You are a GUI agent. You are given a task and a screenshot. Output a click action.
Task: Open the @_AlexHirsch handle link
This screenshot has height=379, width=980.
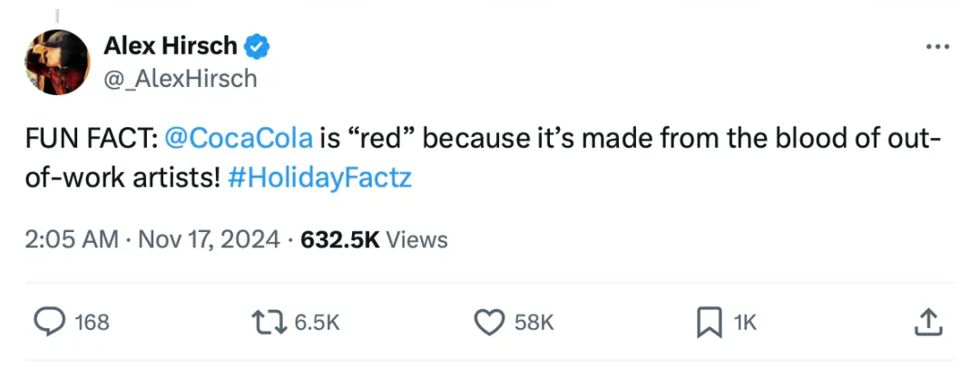181,78
